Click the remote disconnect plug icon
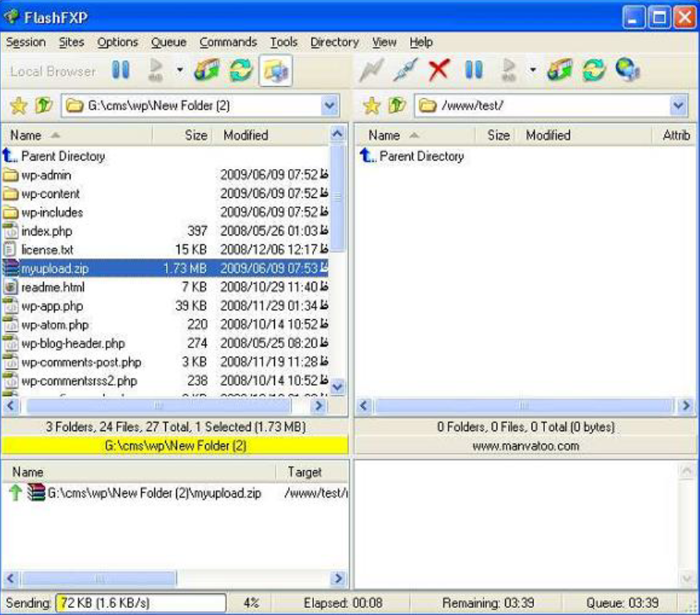Screen dimensions: 700x615 (406, 70)
